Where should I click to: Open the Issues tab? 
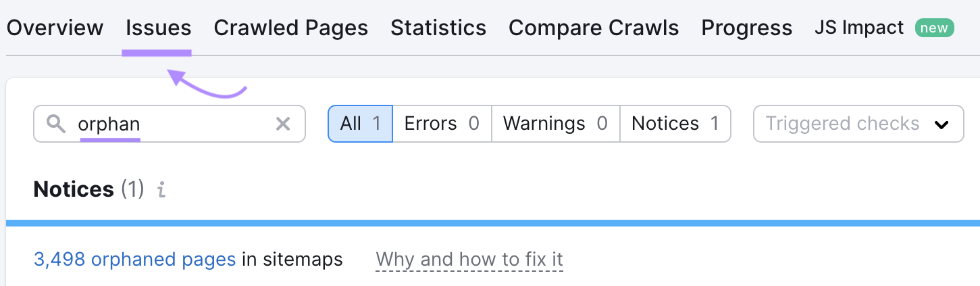(158, 28)
